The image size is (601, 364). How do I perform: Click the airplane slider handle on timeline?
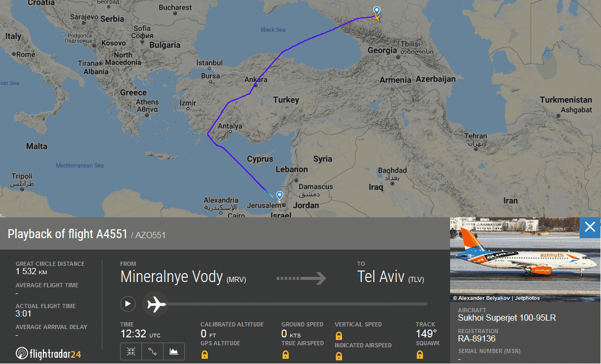pyautogui.click(x=156, y=304)
